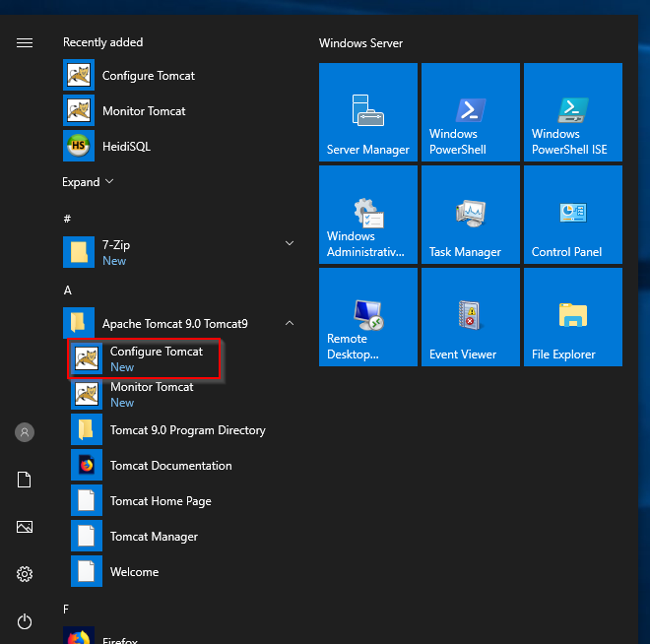This screenshot has width=650, height=644.
Task: Open Tomcat Home Page shortcut
Action: (x=182, y=500)
